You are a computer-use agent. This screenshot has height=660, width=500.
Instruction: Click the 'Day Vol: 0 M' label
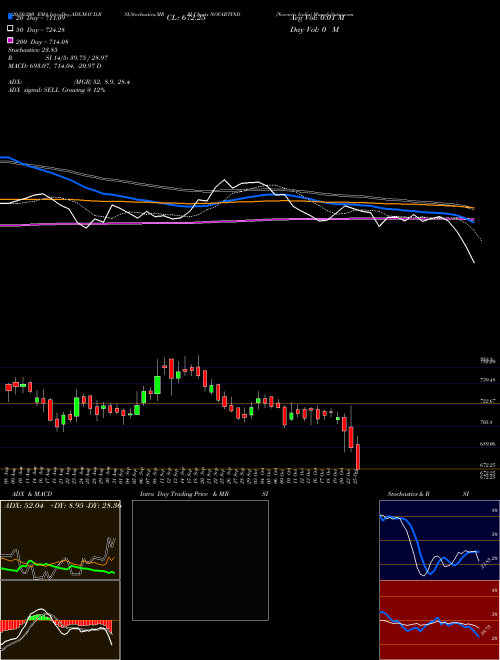tap(314, 29)
